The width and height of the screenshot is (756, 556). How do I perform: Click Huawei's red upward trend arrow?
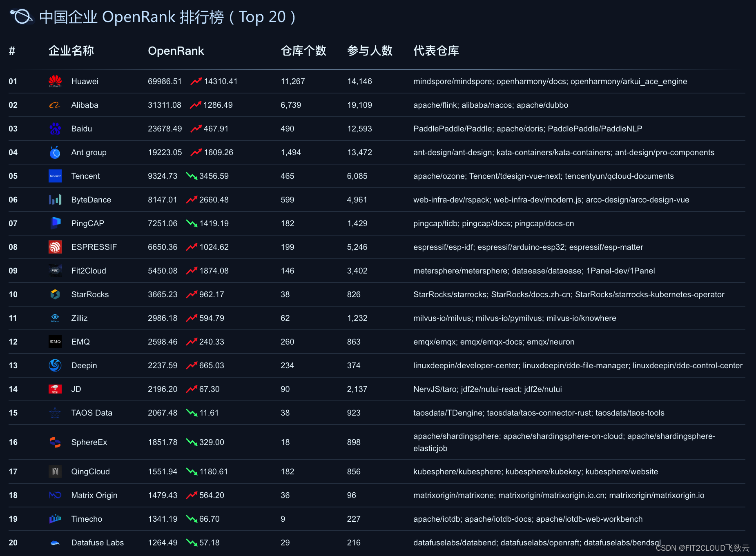[196, 81]
